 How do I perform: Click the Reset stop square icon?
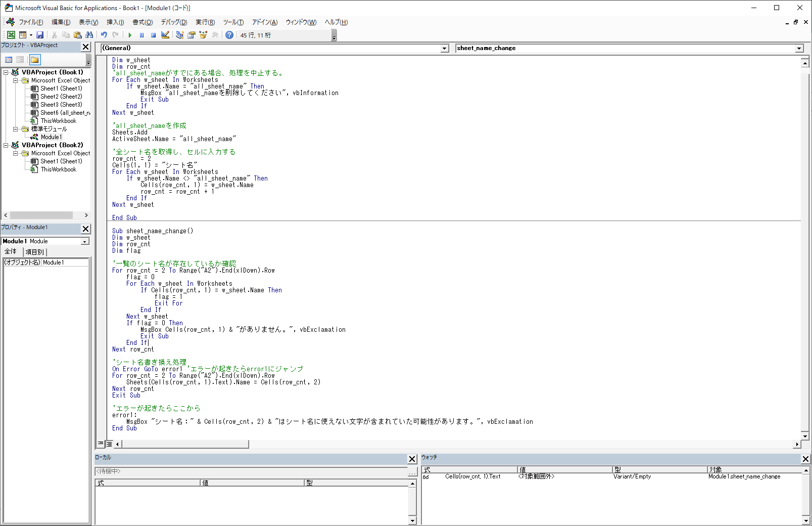(153, 35)
